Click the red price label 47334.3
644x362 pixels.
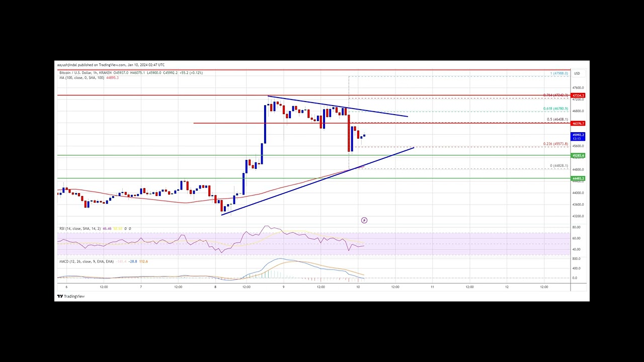pyautogui.click(x=578, y=96)
